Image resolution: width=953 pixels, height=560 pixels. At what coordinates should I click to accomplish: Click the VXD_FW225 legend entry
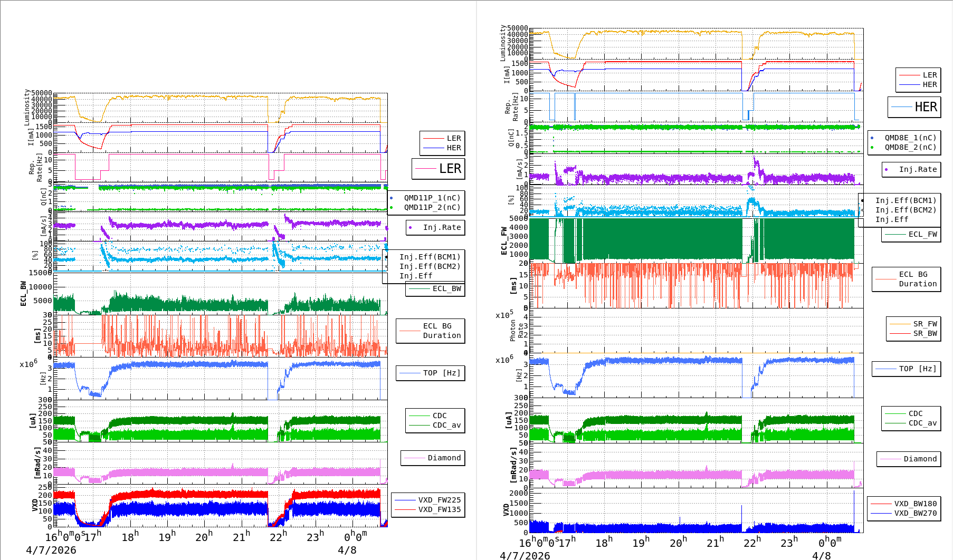439,500
